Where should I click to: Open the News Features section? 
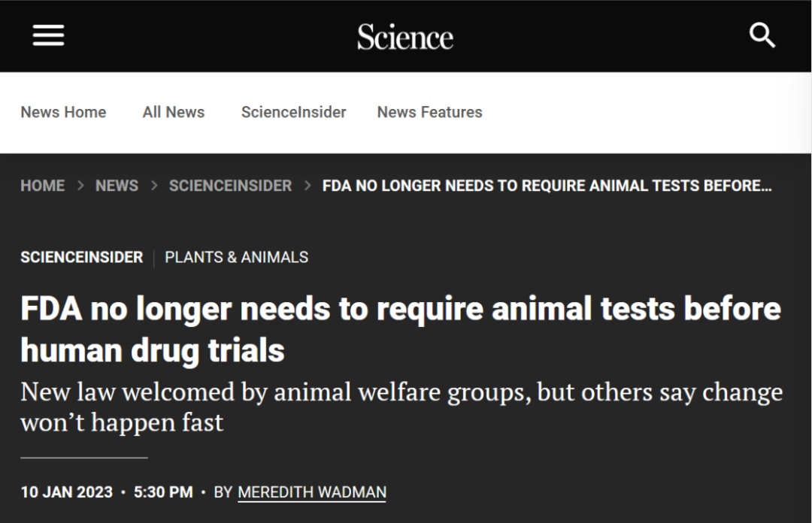point(429,112)
